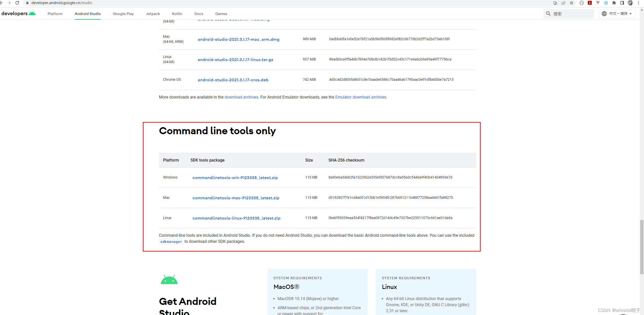The height and width of the screenshot is (315, 644).
Task: Click android-studio-2021.3.1.17-cros.deb link
Action: click(x=233, y=80)
